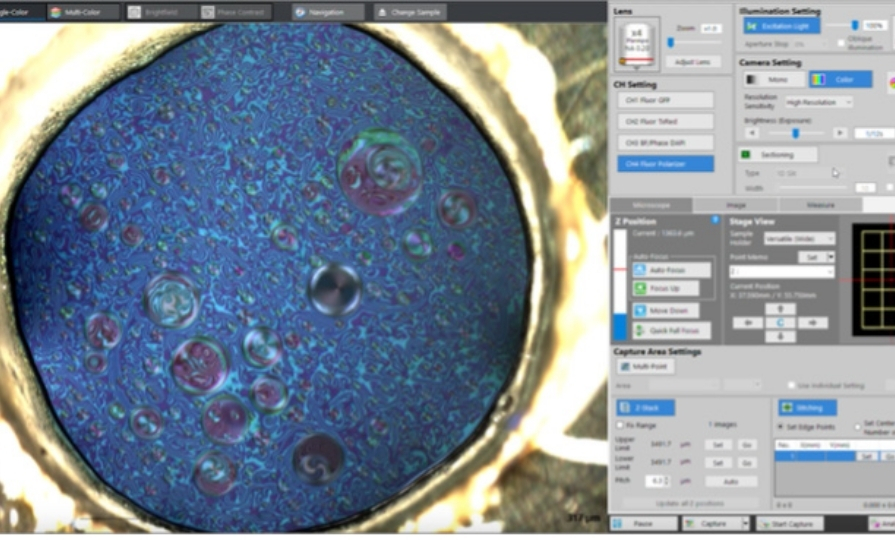Click the Auto Focus button icon
This screenshot has width=895, height=540.
(641, 270)
